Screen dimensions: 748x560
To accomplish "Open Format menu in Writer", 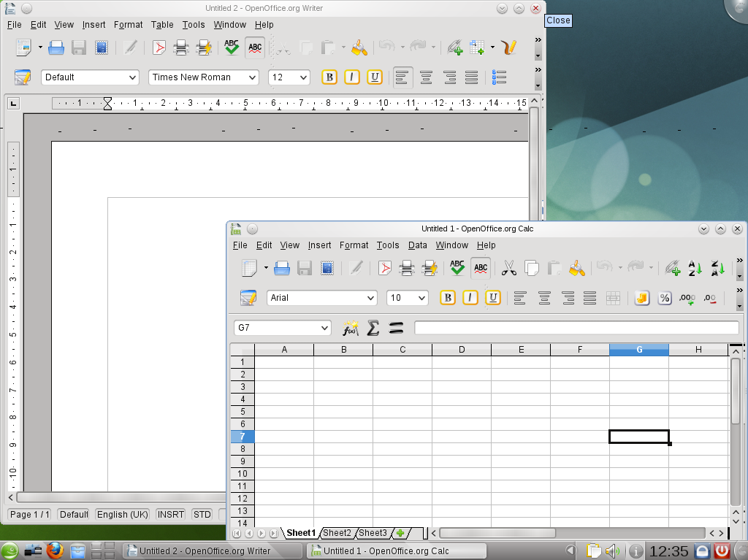I will 128,25.
